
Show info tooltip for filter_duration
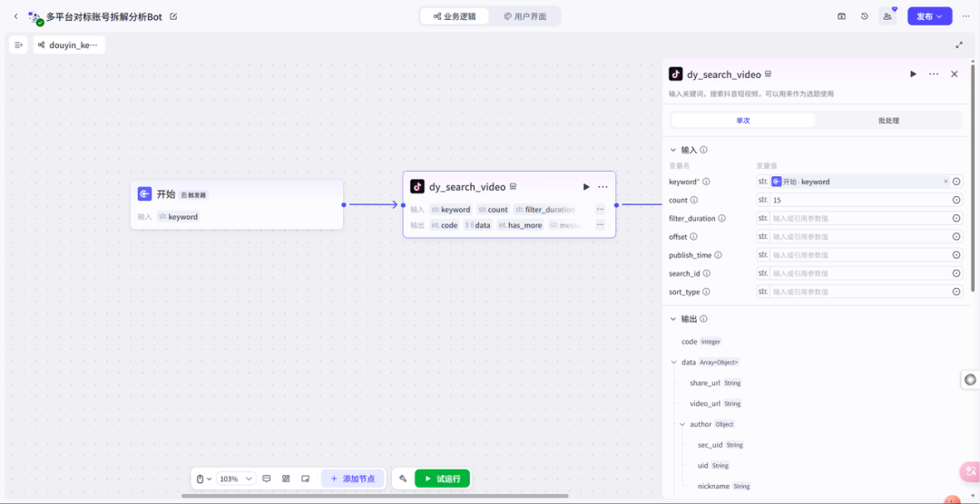click(722, 218)
